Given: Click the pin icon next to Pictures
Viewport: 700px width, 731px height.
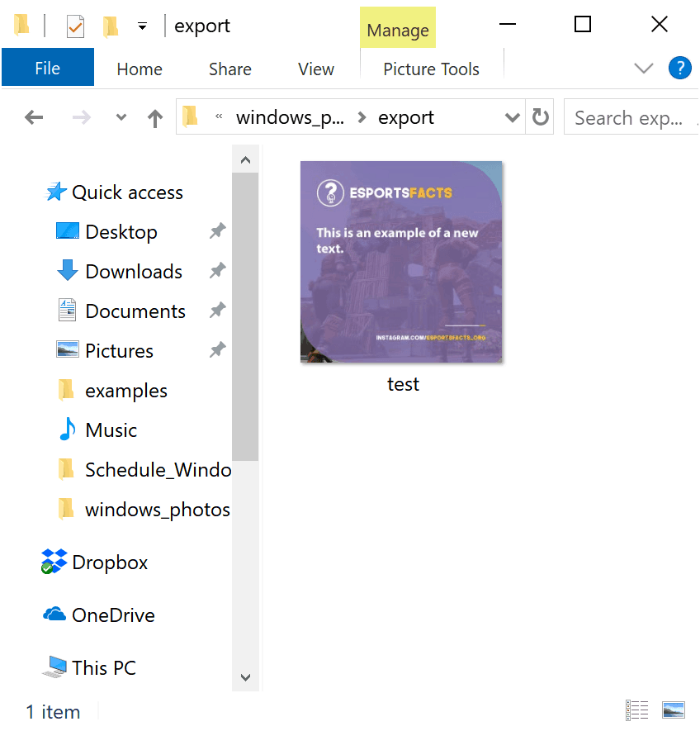Looking at the screenshot, I should point(218,349).
